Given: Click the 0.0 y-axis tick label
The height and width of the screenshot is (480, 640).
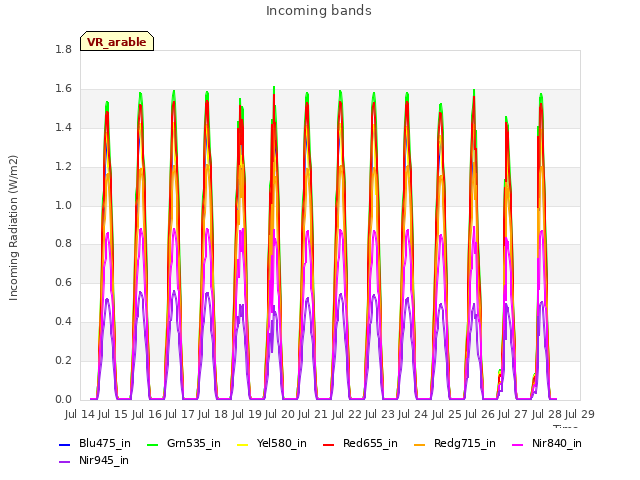Looking at the screenshot, I should coord(63,400).
